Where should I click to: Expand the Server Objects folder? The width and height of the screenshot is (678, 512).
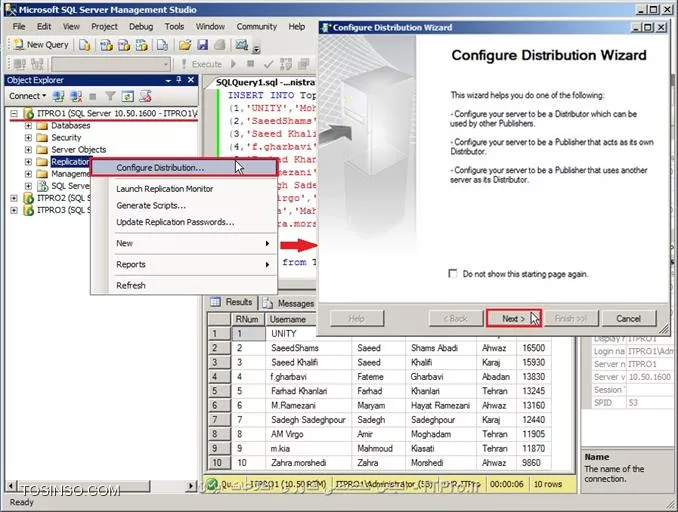28,150
